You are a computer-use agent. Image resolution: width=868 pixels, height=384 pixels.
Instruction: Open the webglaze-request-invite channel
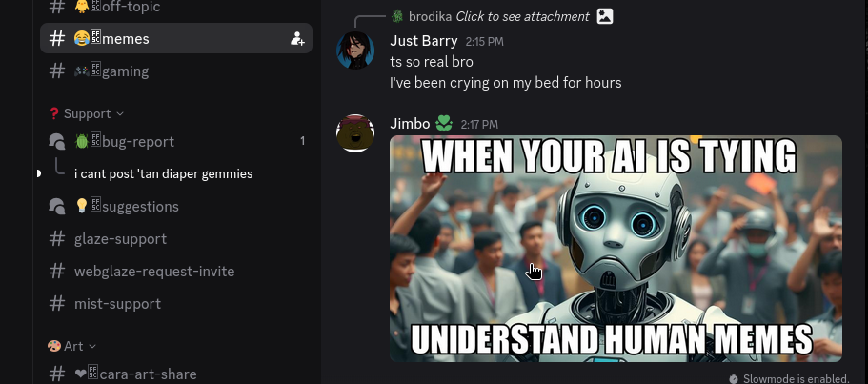pyautogui.click(x=176, y=272)
